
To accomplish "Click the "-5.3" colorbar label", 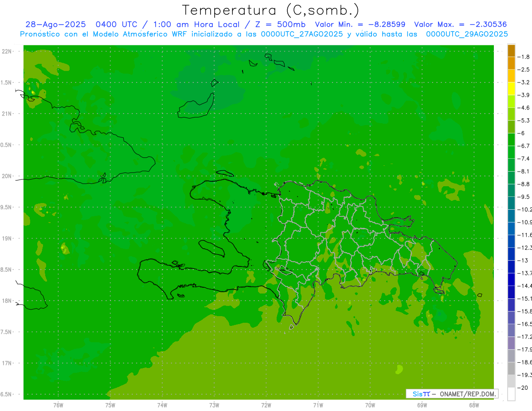I will (x=524, y=121).
